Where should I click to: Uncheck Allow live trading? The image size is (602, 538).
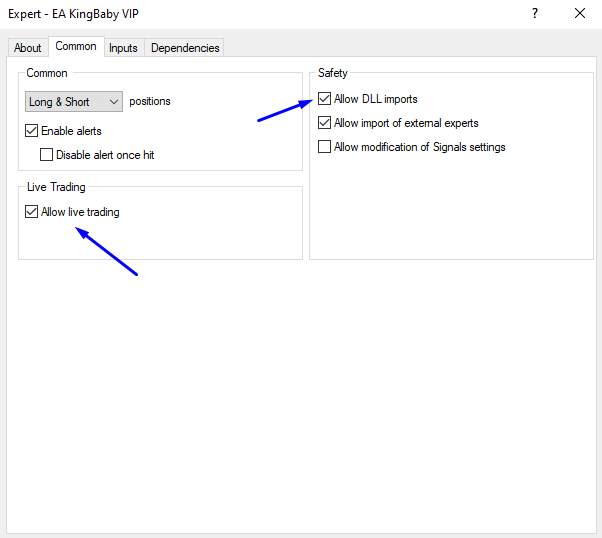(31, 212)
